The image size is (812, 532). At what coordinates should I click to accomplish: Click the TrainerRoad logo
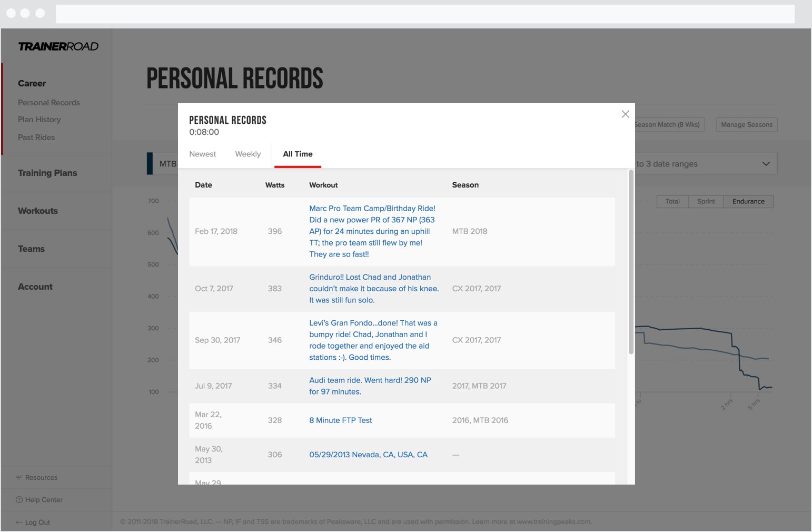(x=58, y=46)
